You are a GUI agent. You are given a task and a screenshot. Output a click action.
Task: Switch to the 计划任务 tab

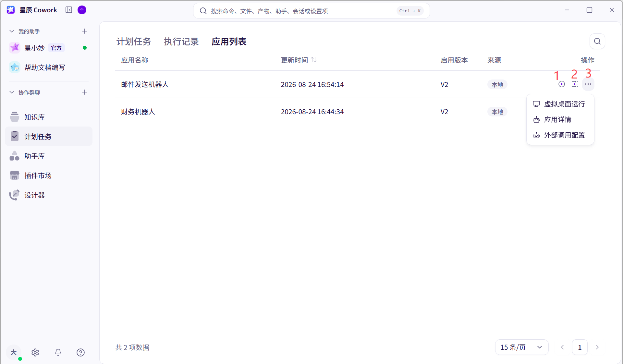pos(134,42)
